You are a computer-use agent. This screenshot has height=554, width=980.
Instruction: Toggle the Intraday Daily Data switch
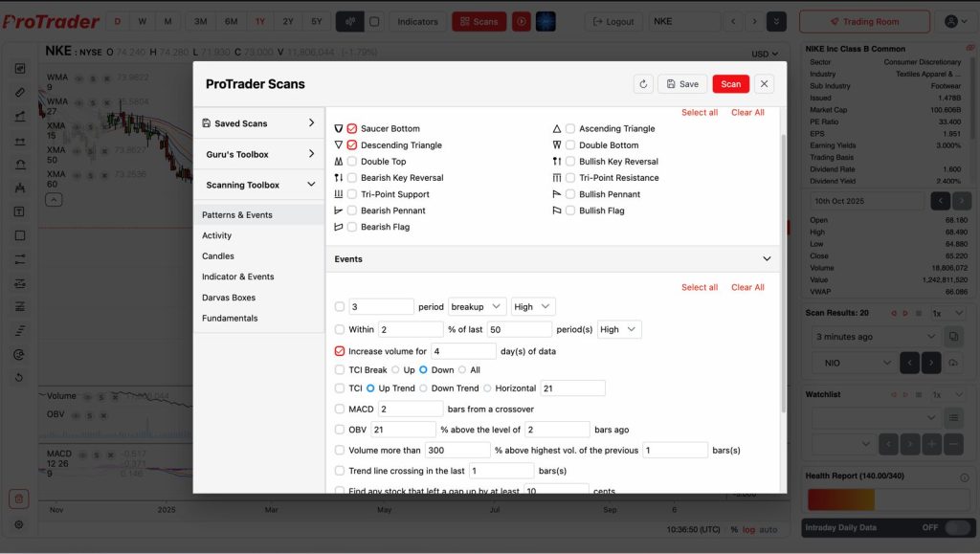click(x=957, y=528)
